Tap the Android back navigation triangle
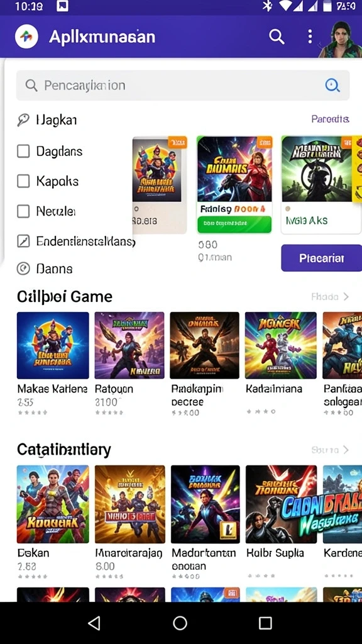The image size is (362, 644). (94, 623)
